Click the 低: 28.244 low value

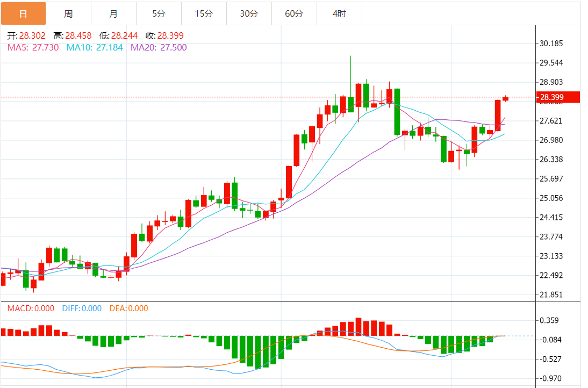118,35
